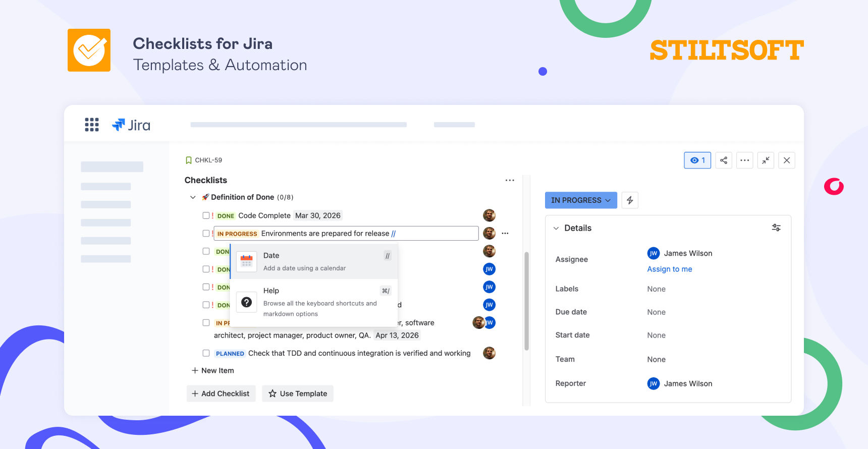Click the Start date value None
Screen dimensions: 868x449
pyautogui.click(x=657, y=335)
